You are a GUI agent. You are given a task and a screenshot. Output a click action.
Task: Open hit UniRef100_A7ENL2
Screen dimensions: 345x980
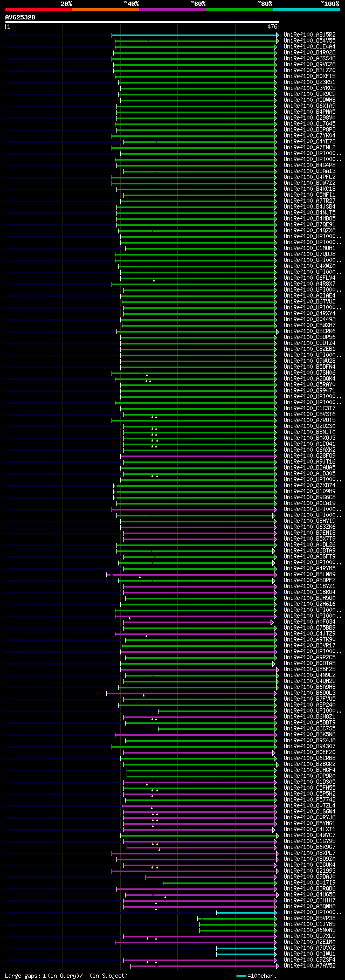(x=309, y=147)
